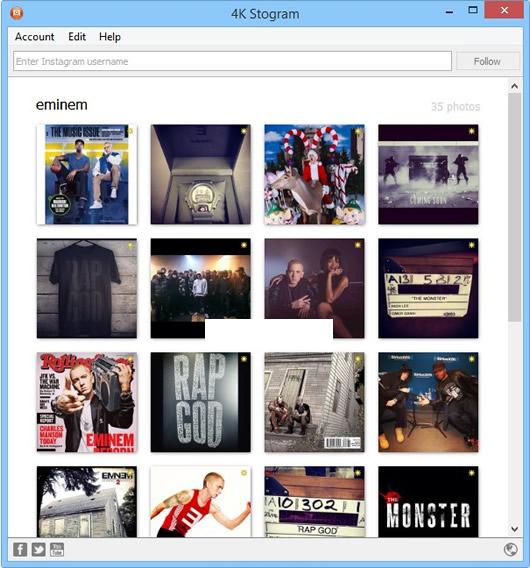Open the group crowd photo
Screen dimensions: 530x568
pyautogui.click(x=201, y=288)
